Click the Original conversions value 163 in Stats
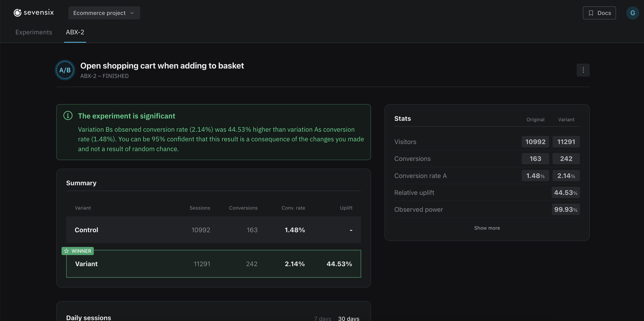Image resolution: width=644 pixels, height=321 pixels. point(535,159)
